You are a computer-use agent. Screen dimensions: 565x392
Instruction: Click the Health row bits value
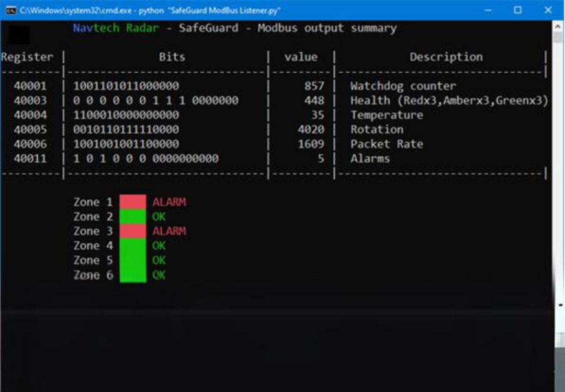156,100
